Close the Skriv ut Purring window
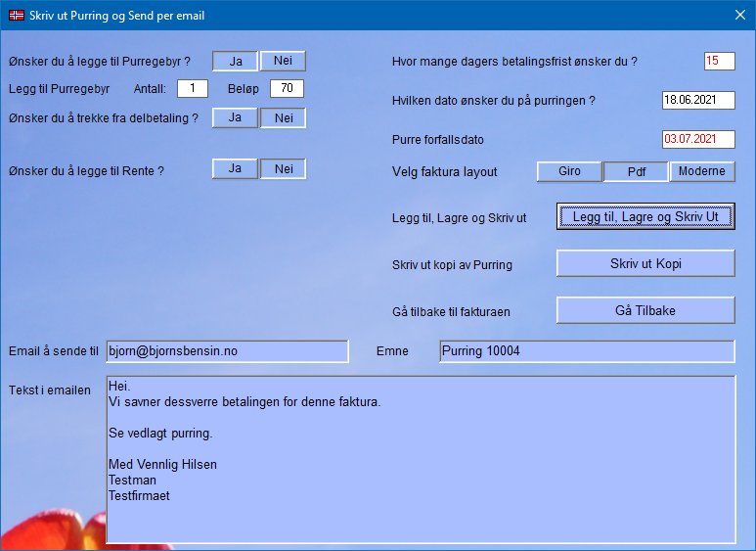The width and height of the screenshot is (756, 551). click(740, 16)
